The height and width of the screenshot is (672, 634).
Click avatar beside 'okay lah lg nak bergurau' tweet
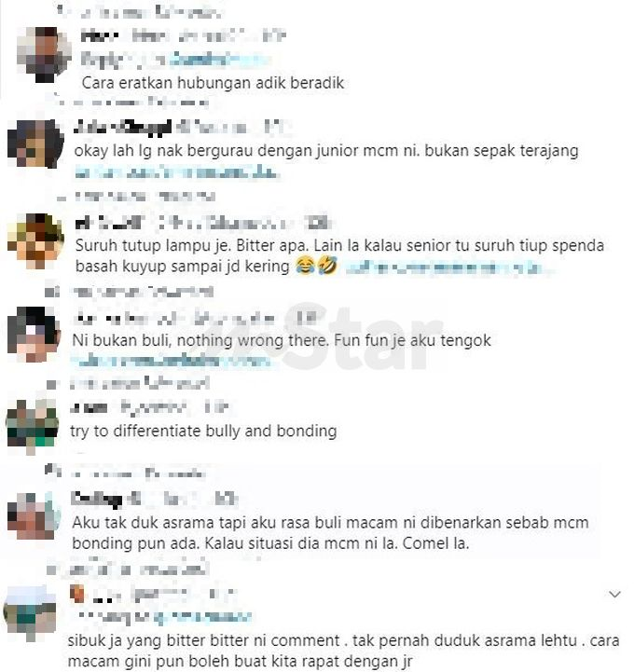click(x=35, y=144)
